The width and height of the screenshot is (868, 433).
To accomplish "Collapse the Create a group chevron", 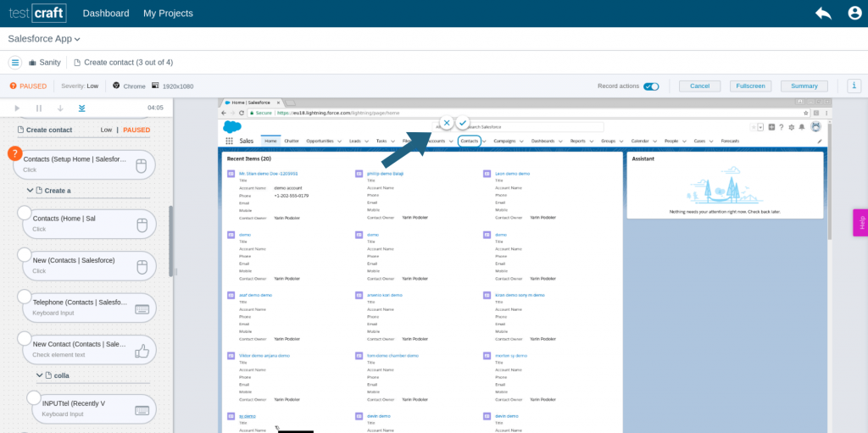I will tap(31, 191).
